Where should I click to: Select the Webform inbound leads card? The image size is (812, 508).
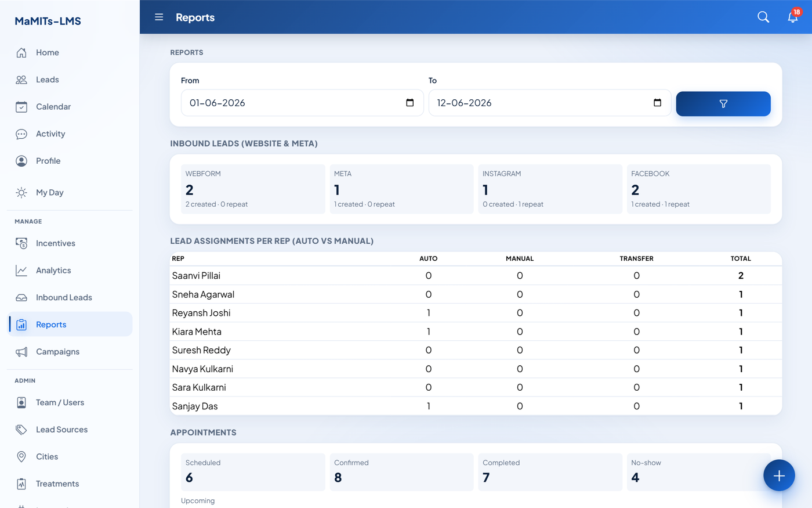[253, 189]
